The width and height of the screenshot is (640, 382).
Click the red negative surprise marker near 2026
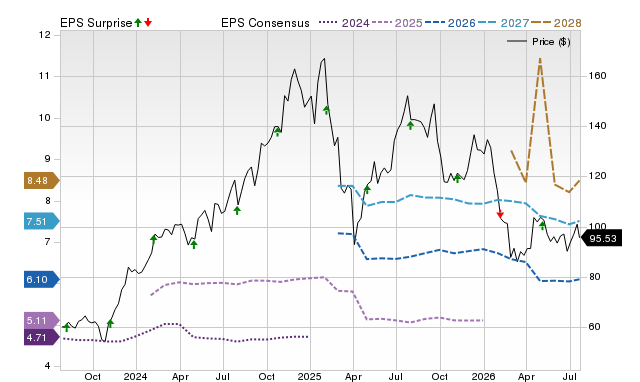coord(500,214)
